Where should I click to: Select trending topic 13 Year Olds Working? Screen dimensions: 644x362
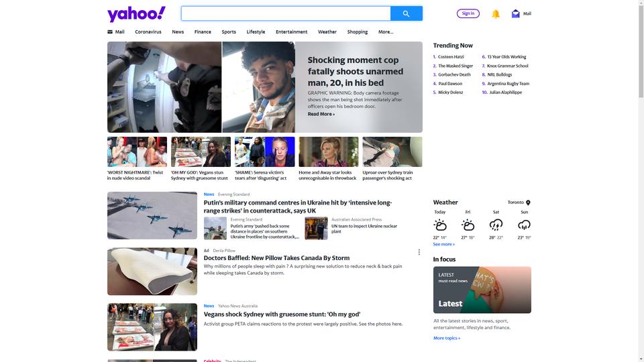click(506, 57)
